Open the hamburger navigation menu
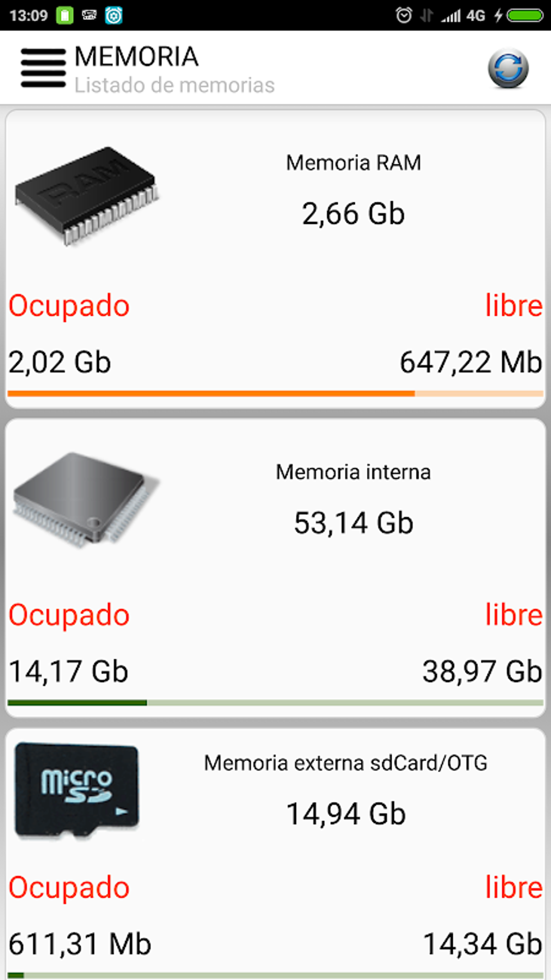 click(43, 68)
